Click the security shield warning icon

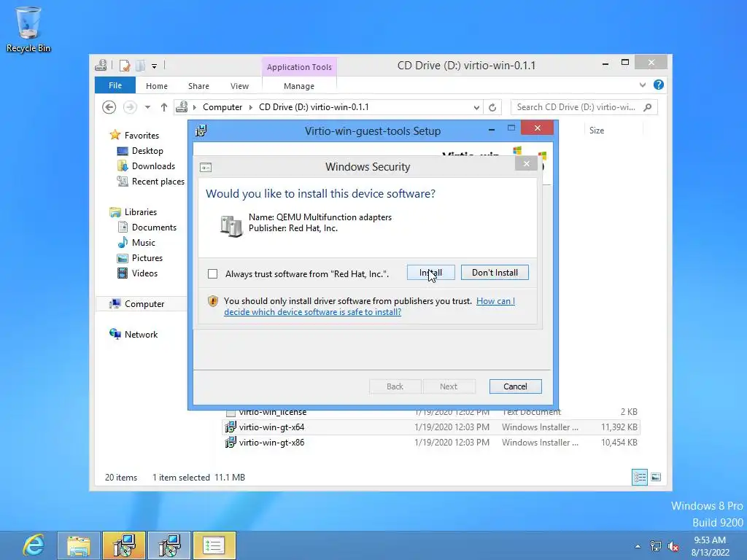tap(213, 301)
